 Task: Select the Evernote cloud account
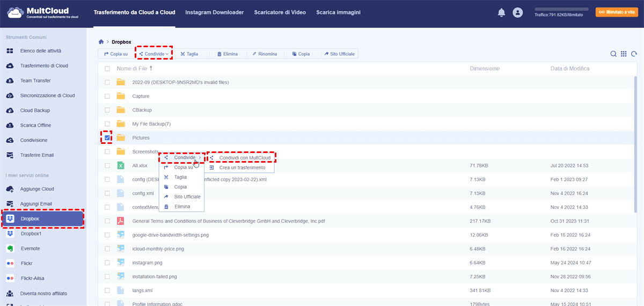[x=30, y=249]
